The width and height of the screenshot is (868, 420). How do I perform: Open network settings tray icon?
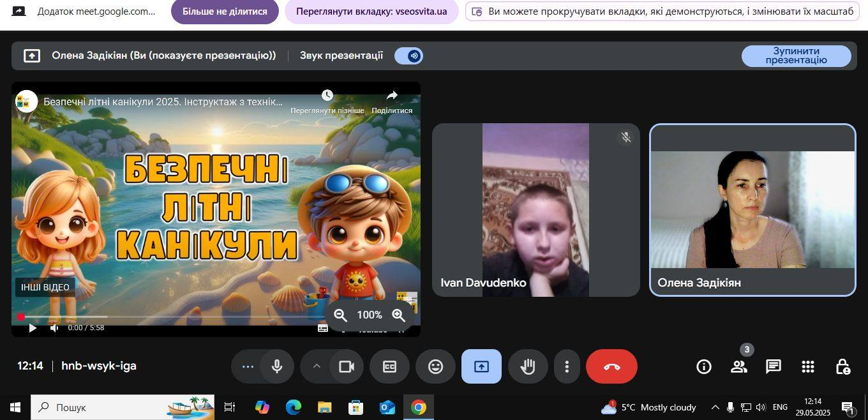tap(745, 407)
